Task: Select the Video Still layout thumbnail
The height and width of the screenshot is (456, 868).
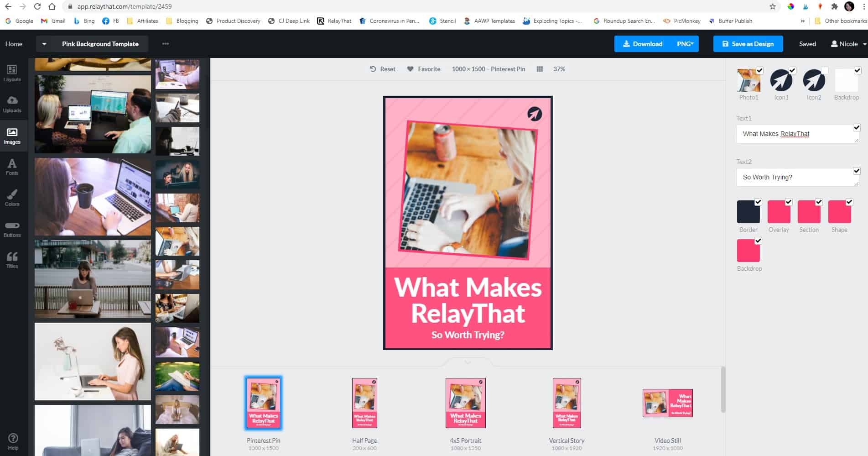Action: click(x=668, y=403)
